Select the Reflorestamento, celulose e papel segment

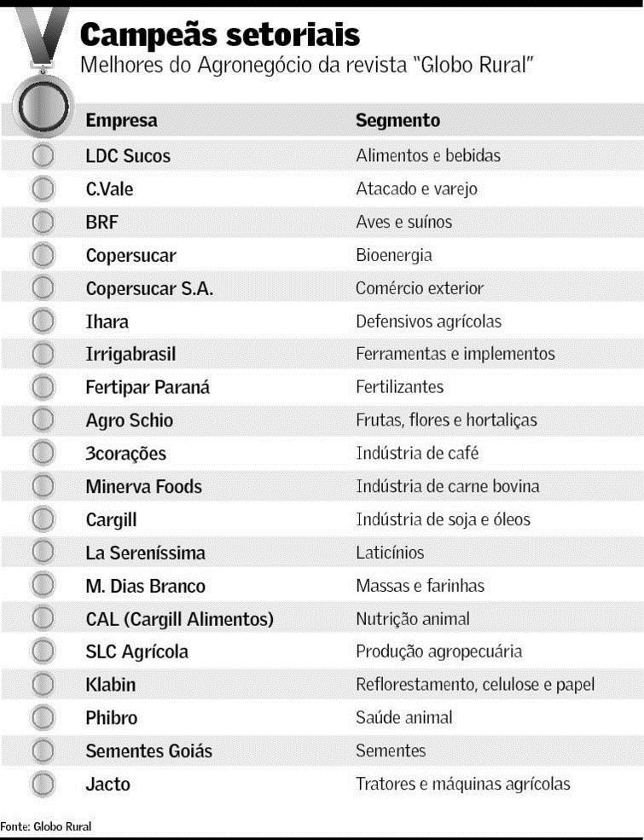tap(474, 685)
